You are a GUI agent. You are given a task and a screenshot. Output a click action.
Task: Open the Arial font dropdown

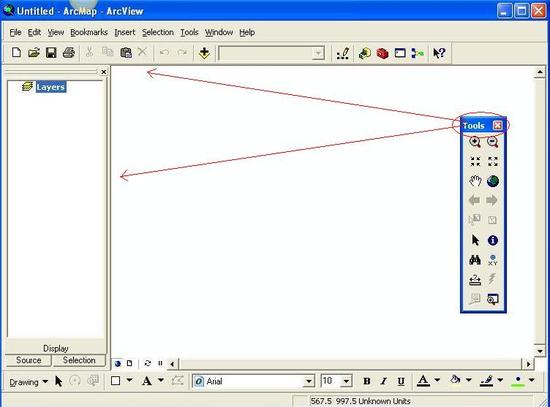pos(309,381)
